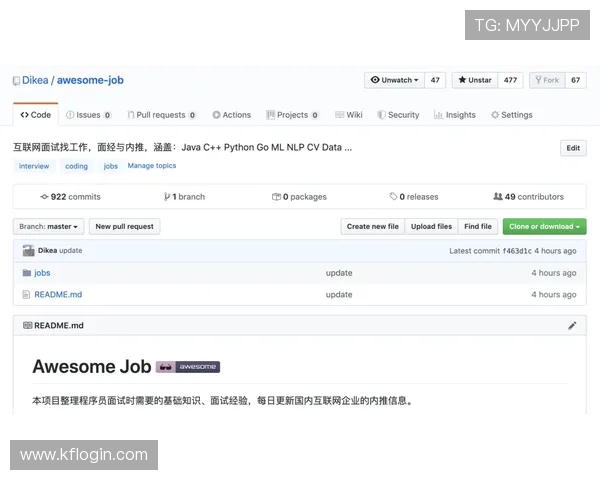This screenshot has width=600, height=480.
Task: Open the 0 releases tag stat
Action: 413,197
